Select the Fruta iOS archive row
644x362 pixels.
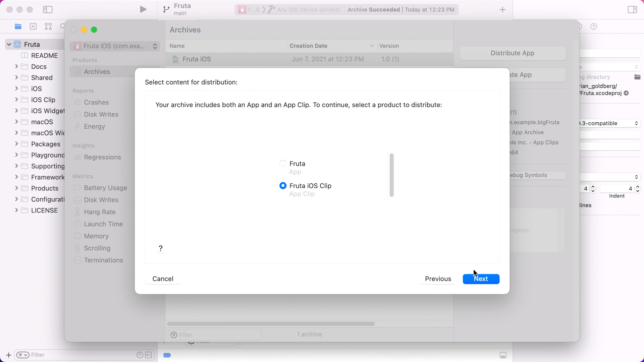pyautogui.click(x=309, y=59)
